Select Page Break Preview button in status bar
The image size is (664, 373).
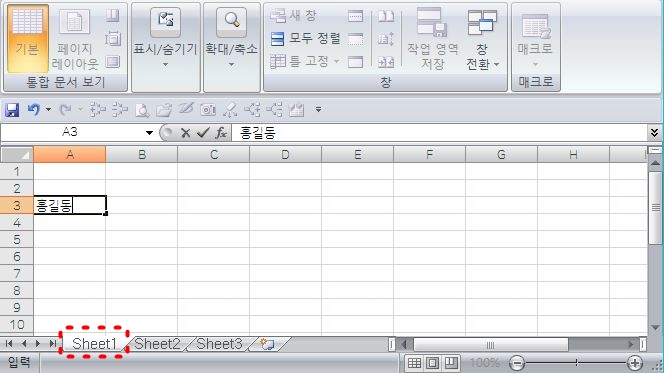pos(451,363)
